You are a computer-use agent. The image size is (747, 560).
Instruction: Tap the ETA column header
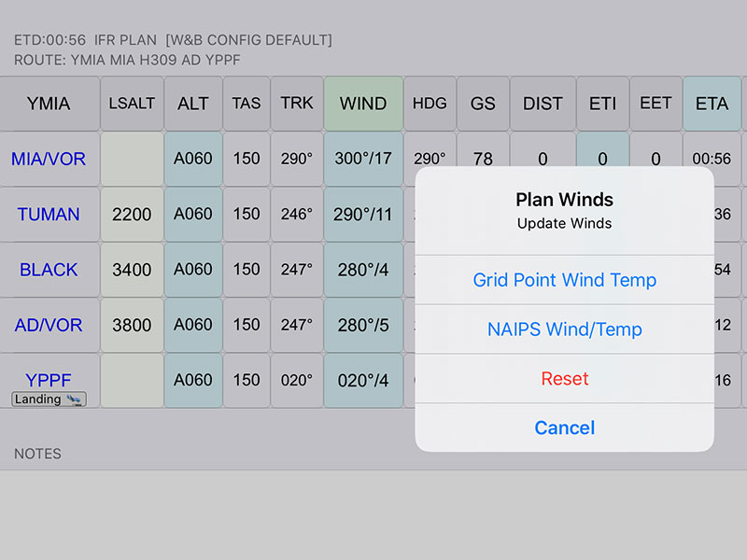pyautogui.click(x=712, y=104)
